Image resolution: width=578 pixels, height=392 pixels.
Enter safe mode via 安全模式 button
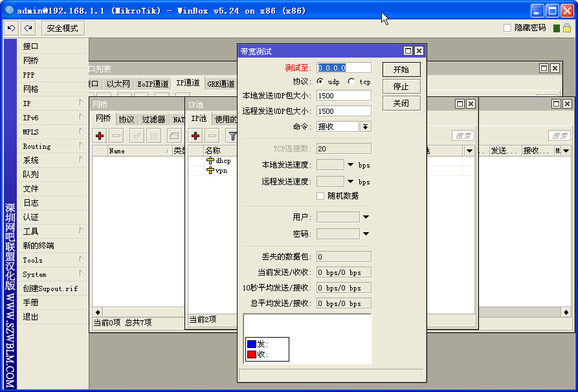62,28
